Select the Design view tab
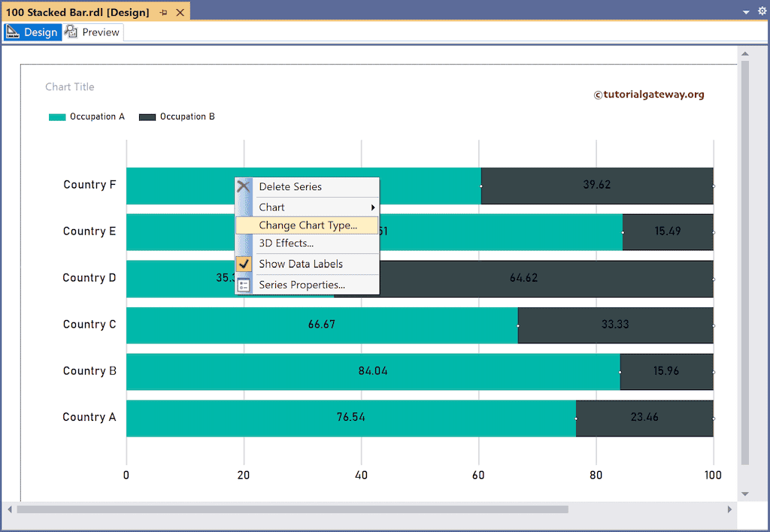Viewport: 770px width, 532px height. (x=32, y=32)
